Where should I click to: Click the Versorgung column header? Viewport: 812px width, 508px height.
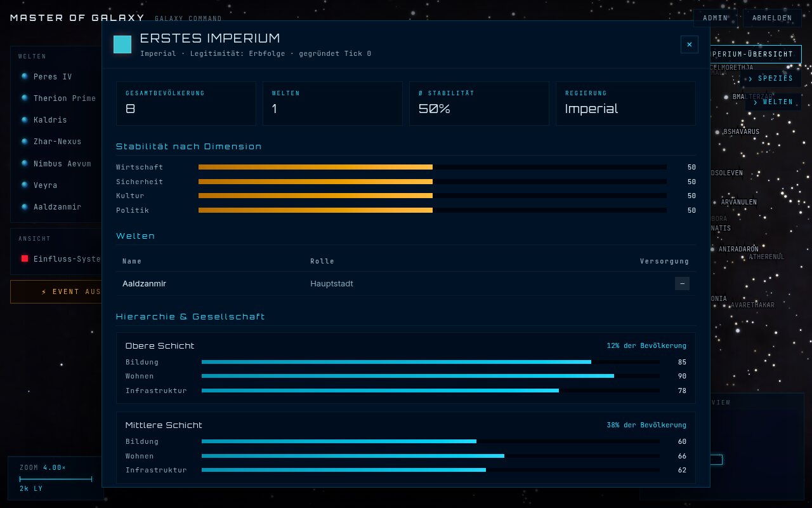point(664,261)
